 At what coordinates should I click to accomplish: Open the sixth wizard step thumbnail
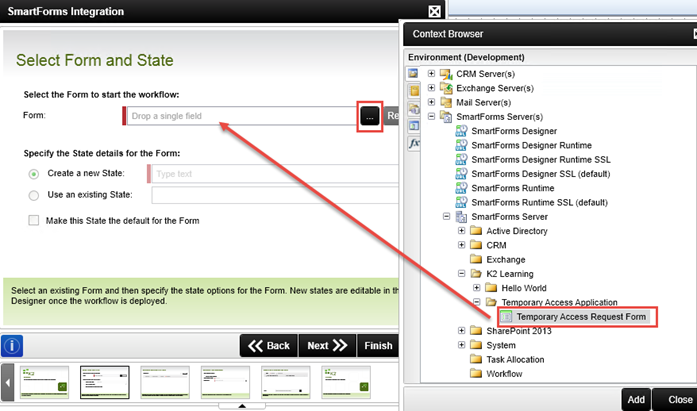pyautogui.click(x=346, y=382)
